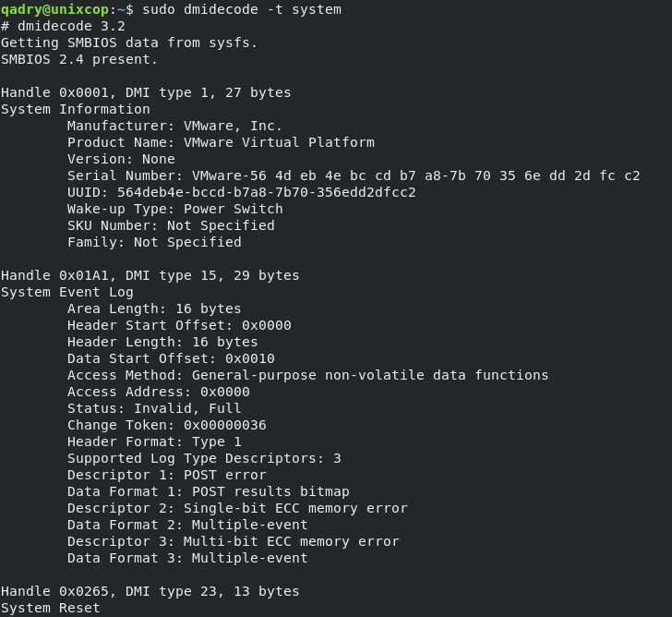672x617 pixels.
Task: Click the qadry@unixcop prompt text
Action: [x=54, y=9]
